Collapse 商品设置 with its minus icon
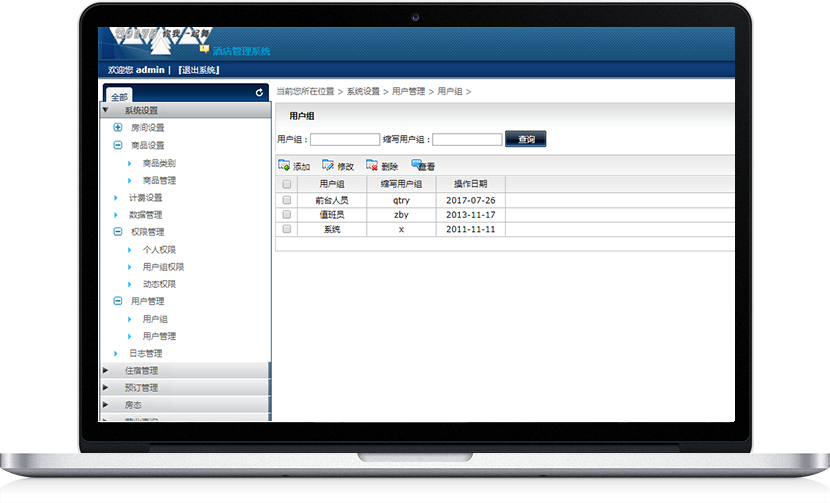This screenshot has height=503, width=830. (x=118, y=145)
